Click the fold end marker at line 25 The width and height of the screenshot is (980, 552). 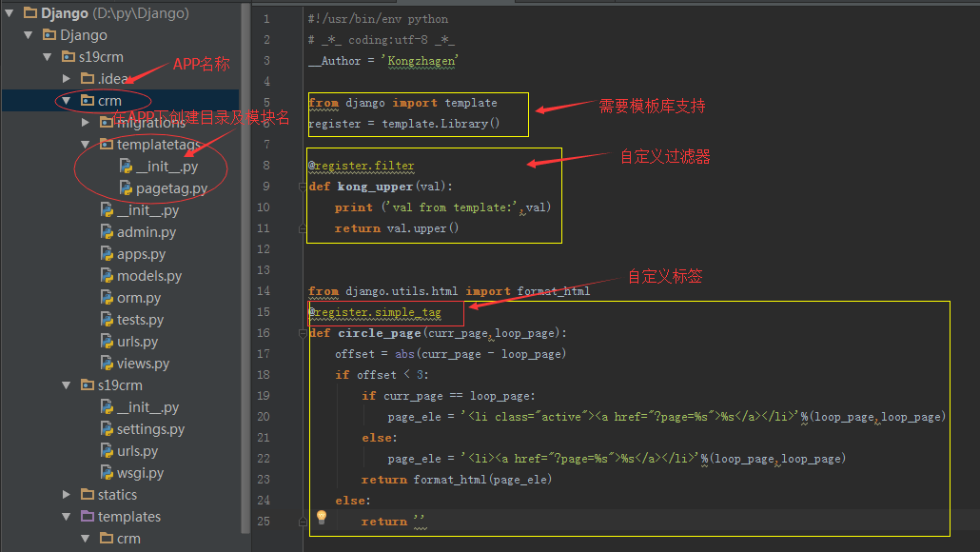[x=303, y=522]
